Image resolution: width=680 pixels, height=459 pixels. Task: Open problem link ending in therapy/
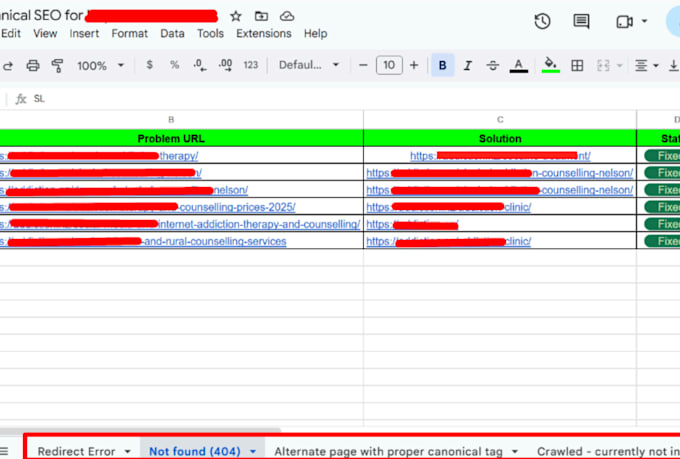pos(179,156)
